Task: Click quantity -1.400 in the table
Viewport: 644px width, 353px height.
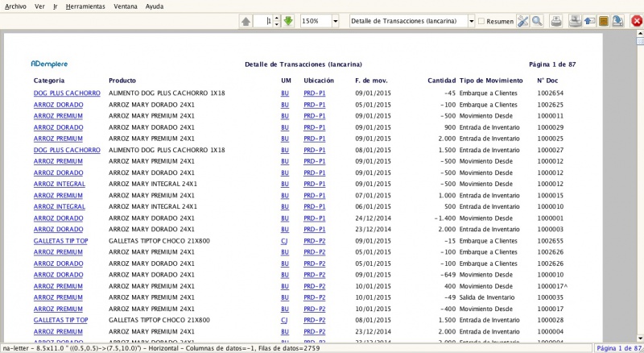Action: coord(445,218)
